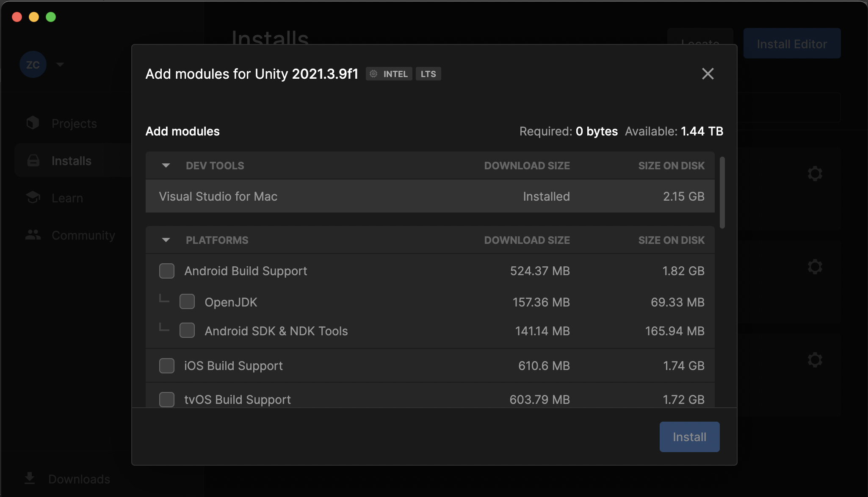Click the Intel chip badge icon
Screen dimensions: 868x497
pos(373,74)
